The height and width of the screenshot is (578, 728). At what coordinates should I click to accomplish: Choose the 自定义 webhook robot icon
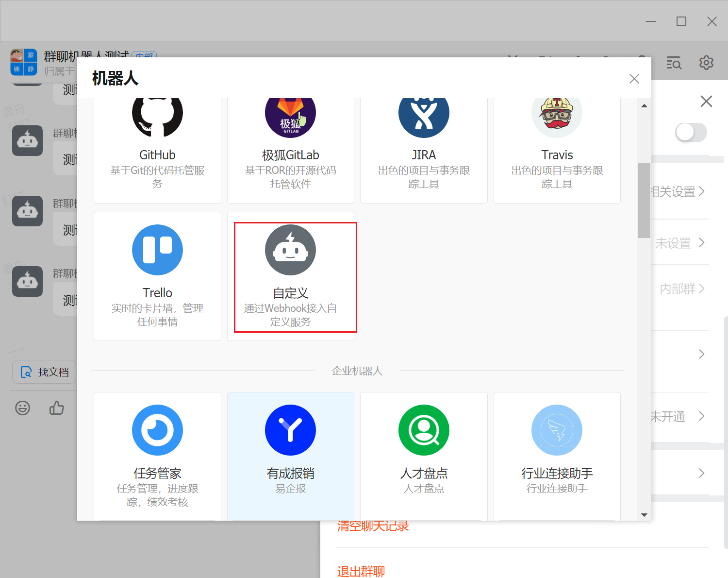tap(290, 250)
